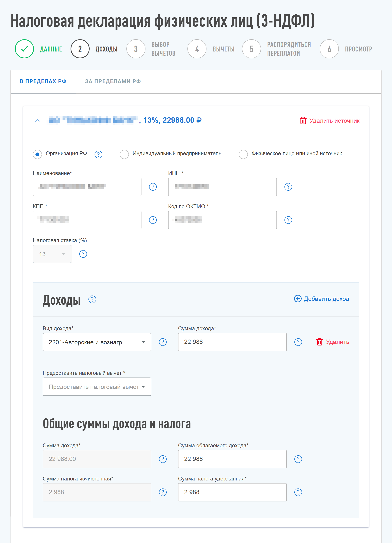
Task: Click help icon next to Вид дохода
Action: pos(163,342)
